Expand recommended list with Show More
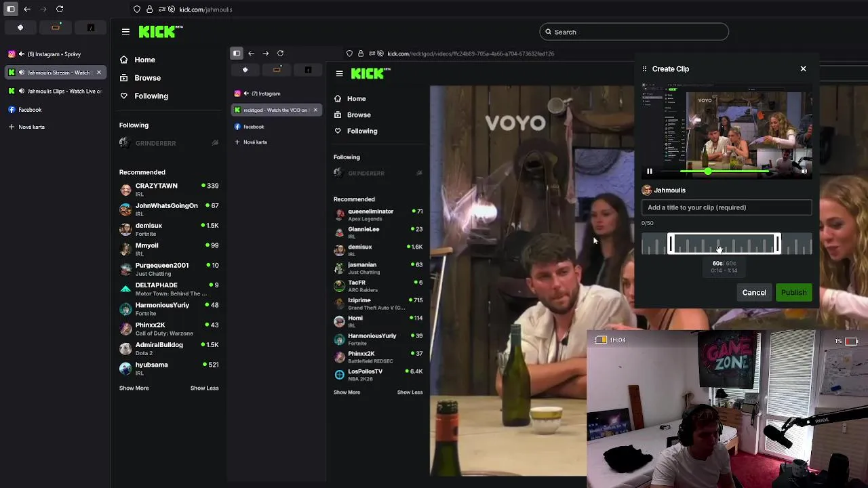 click(x=134, y=388)
